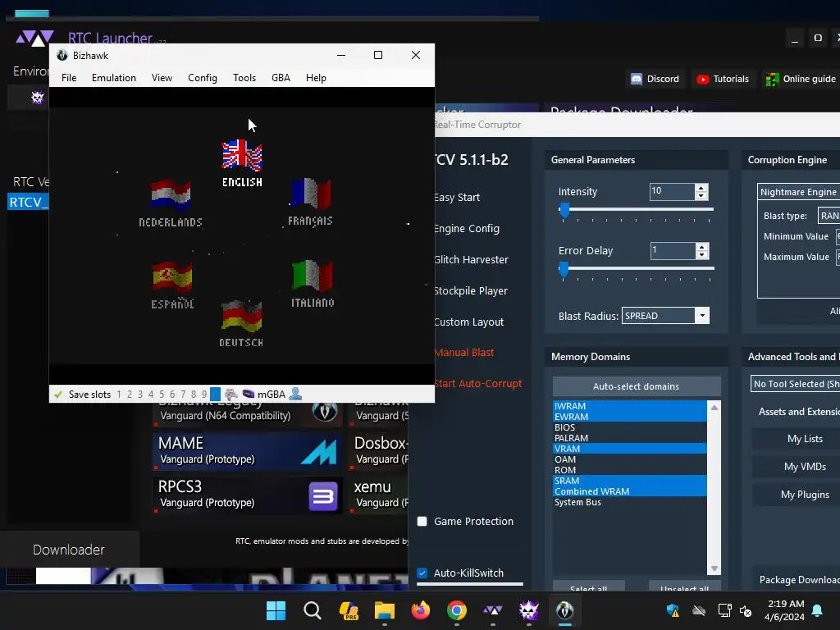
Task: Switch to RTC Launcher taskbar icon
Action: click(x=492, y=610)
